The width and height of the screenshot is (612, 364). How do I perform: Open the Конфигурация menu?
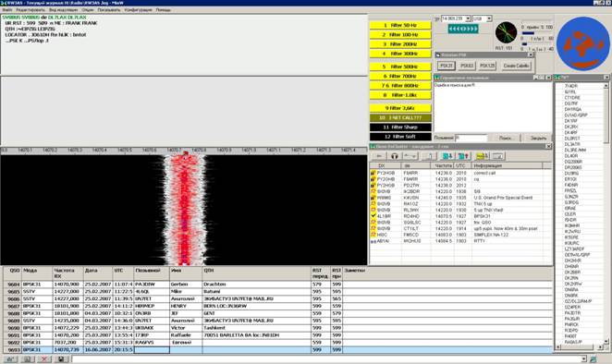coord(138,10)
